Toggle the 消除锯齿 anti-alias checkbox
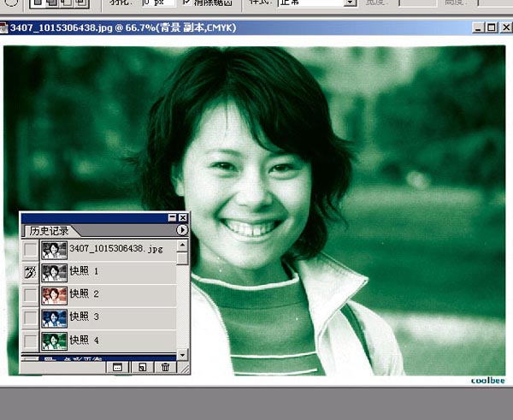Image resolution: width=513 pixels, height=420 pixels. point(186,3)
